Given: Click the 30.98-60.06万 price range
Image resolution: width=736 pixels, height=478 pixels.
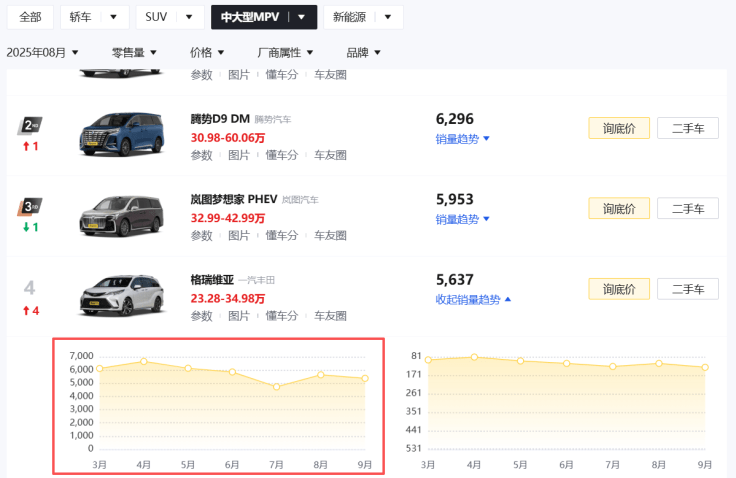Looking at the screenshot, I should click(228, 138).
